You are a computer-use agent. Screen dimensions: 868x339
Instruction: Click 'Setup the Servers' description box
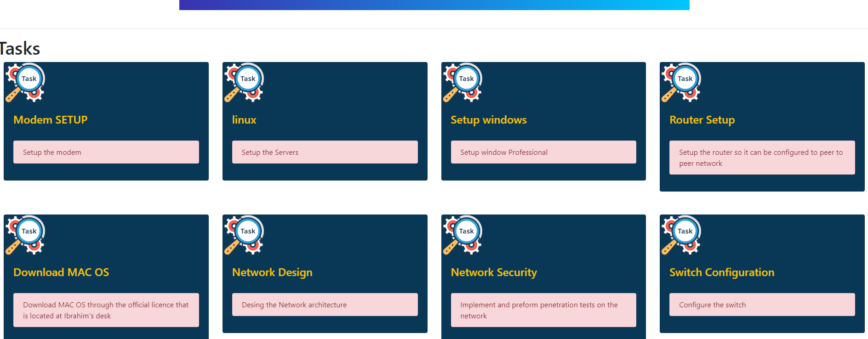pyautogui.click(x=325, y=152)
